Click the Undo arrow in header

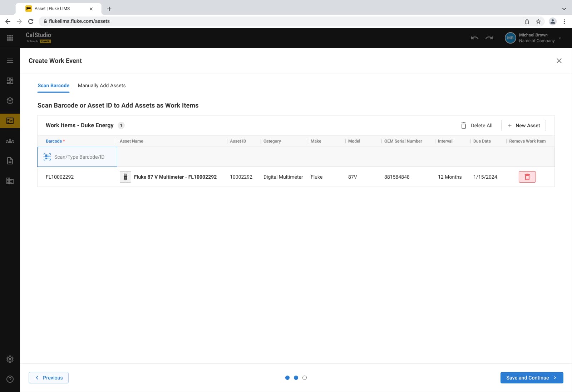[x=475, y=38]
